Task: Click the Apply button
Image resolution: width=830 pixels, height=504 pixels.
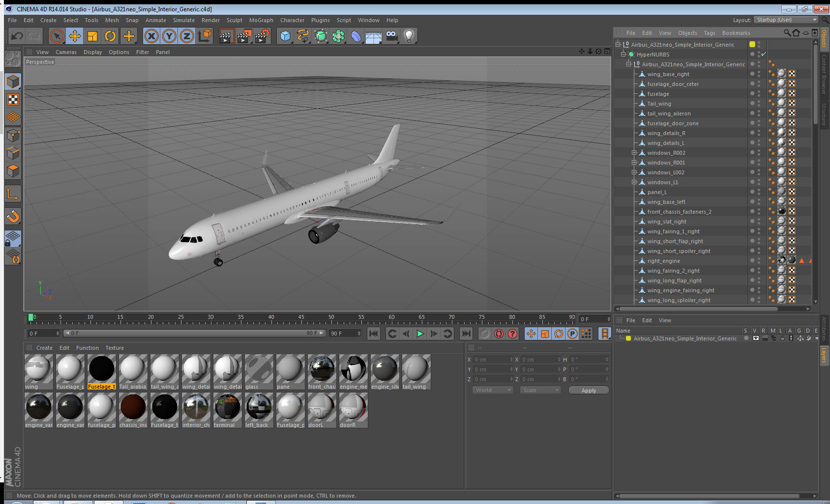Action: (x=589, y=391)
